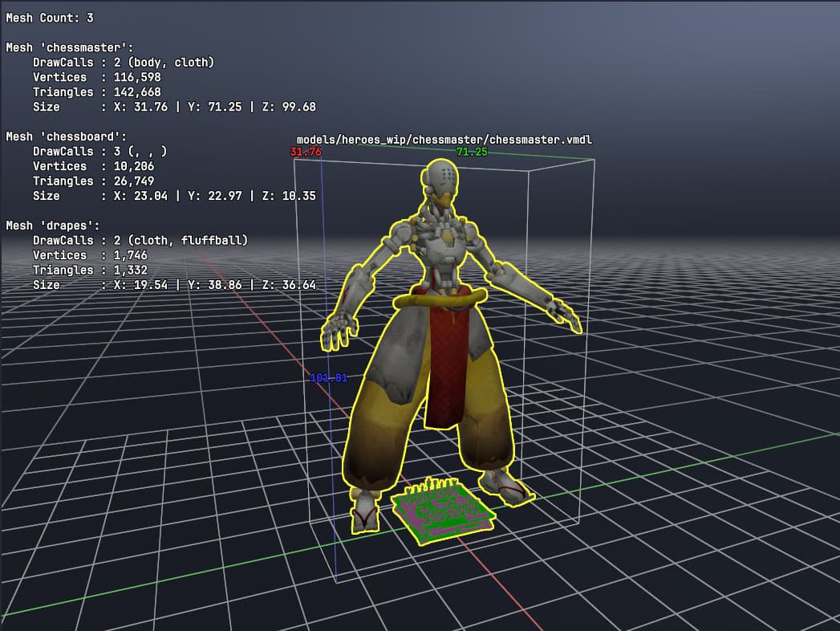Select the Mesh 'chessmaster' header line
840x631 pixels.
pos(70,47)
